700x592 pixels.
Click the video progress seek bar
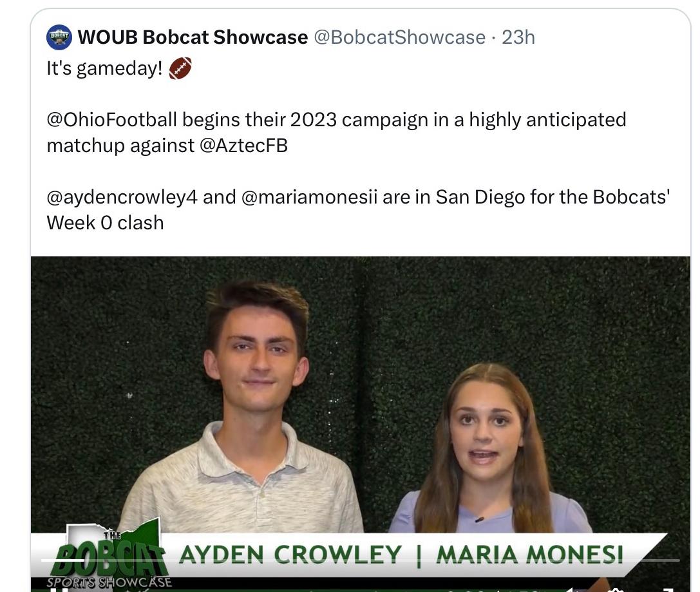[x=361, y=560]
